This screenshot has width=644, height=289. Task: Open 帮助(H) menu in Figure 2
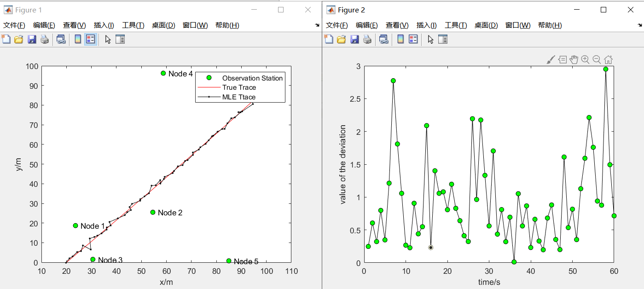tap(550, 25)
